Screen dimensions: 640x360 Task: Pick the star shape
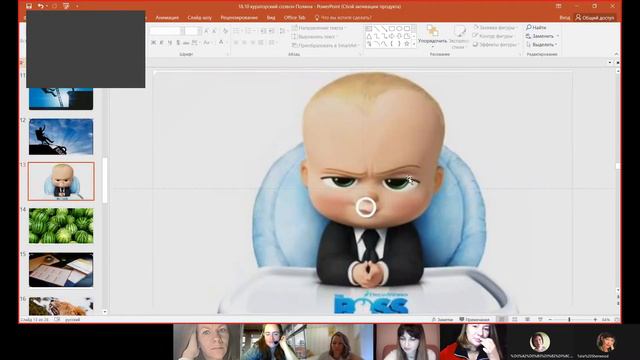pyautogui.click(x=407, y=43)
